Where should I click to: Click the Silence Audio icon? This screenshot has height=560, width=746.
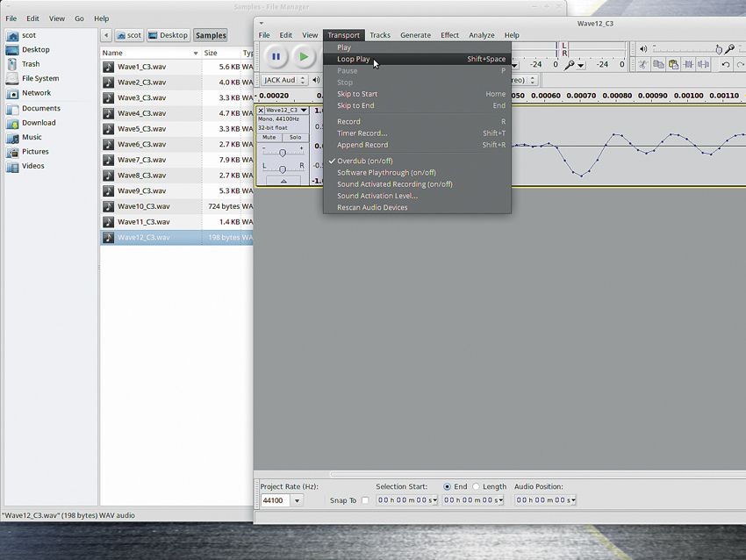click(702, 64)
